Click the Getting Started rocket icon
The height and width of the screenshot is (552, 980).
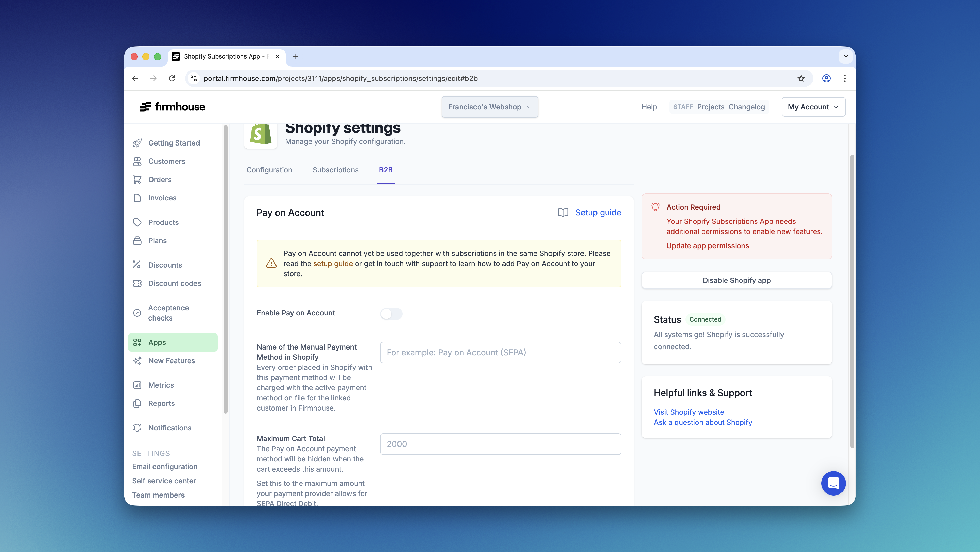pyautogui.click(x=137, y=143)
